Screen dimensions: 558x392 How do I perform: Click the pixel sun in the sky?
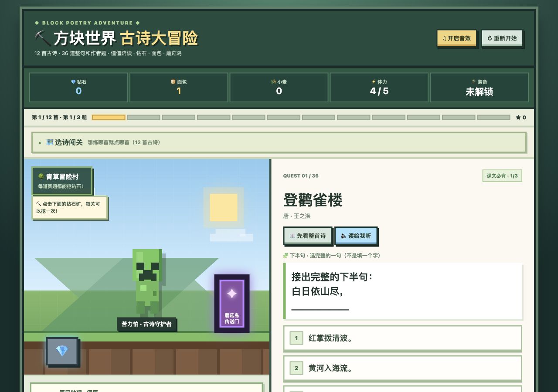click(x=223, y=208)
